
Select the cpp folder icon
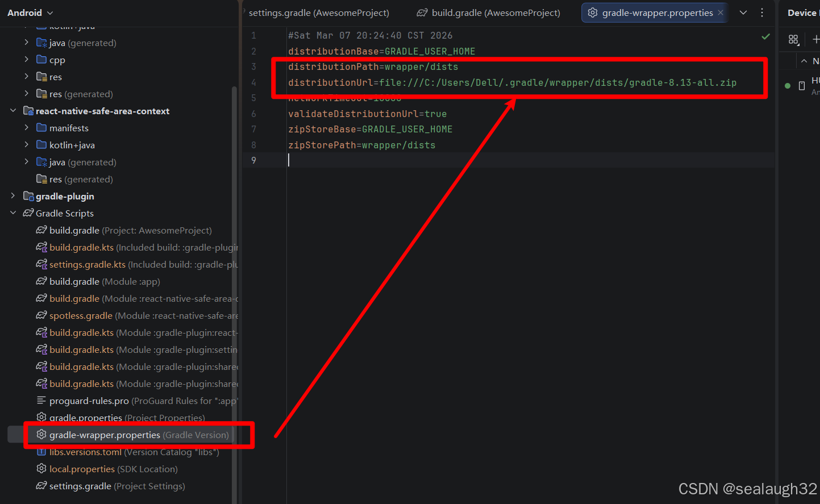pyautogui.click(x=41, y=59)
